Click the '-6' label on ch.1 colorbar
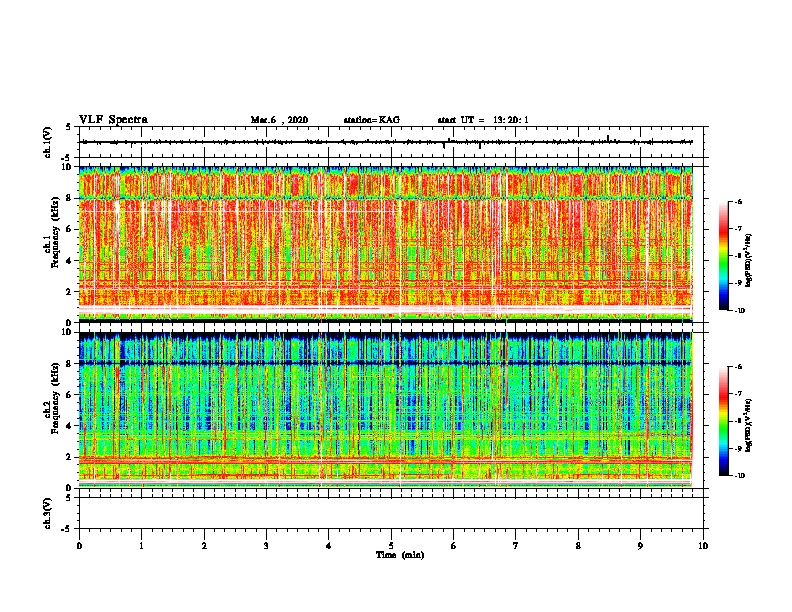This screenshot has height=612, width=792. pos(737,201)
